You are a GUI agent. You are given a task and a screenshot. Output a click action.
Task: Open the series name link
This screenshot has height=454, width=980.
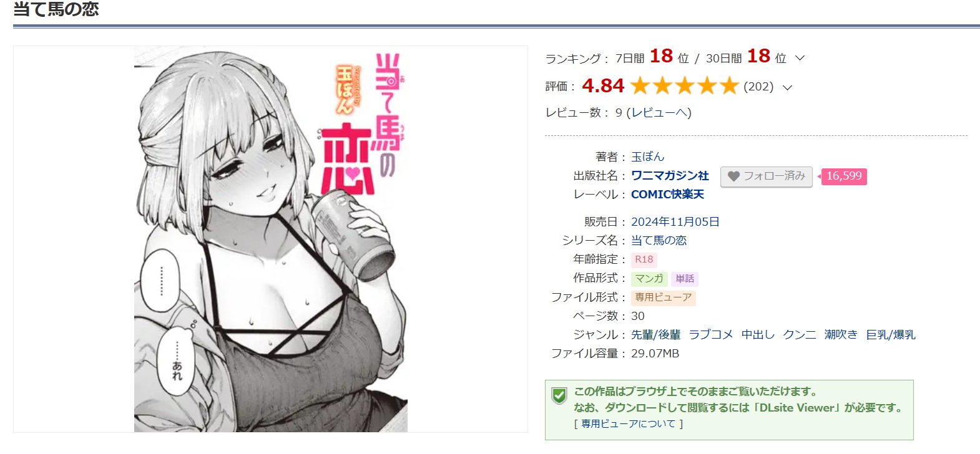(659, 241)
